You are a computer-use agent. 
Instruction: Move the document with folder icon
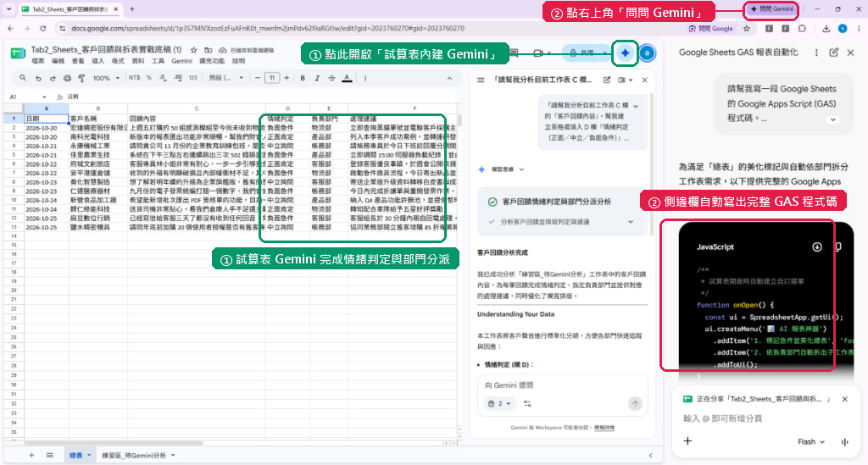pyautogui.click(x=209, y=50)
